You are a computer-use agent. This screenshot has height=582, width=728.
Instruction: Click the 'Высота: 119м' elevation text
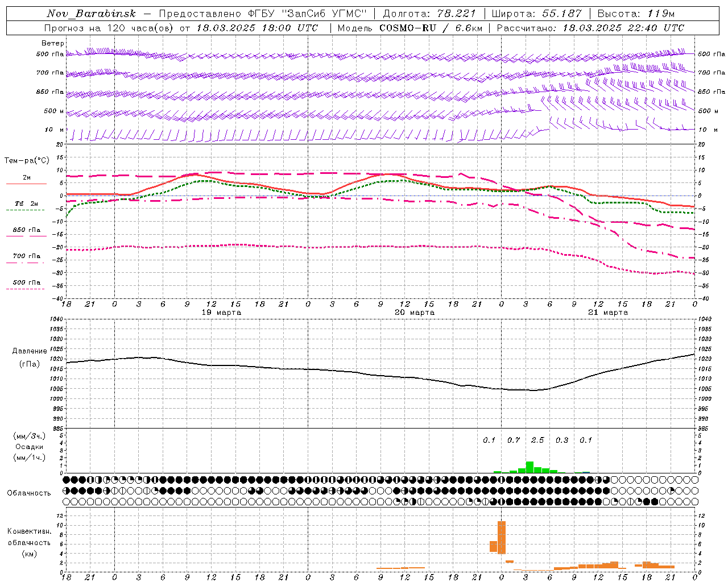[x=636, y=14]
